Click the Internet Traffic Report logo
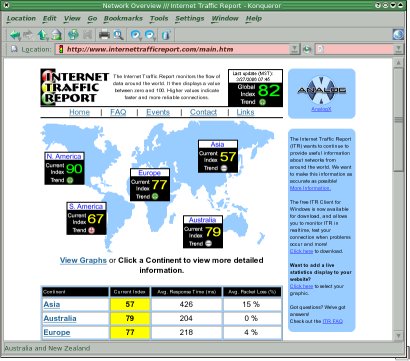The image size is (410, 361). [75, 87]
